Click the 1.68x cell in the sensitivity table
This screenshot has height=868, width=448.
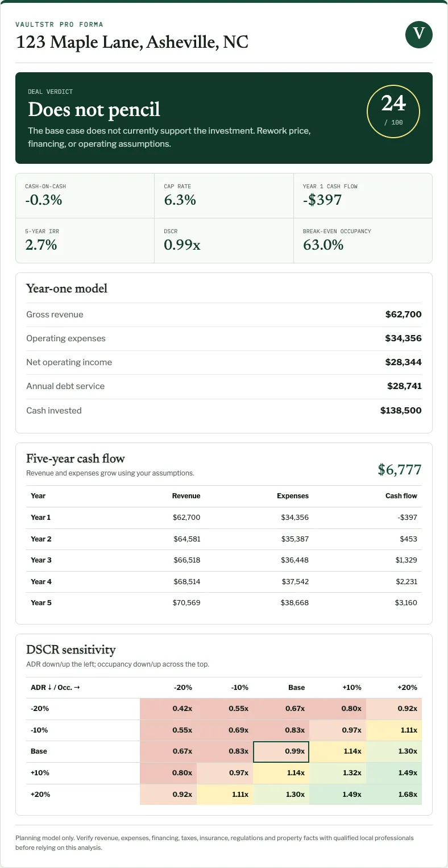tap(393, 794)
